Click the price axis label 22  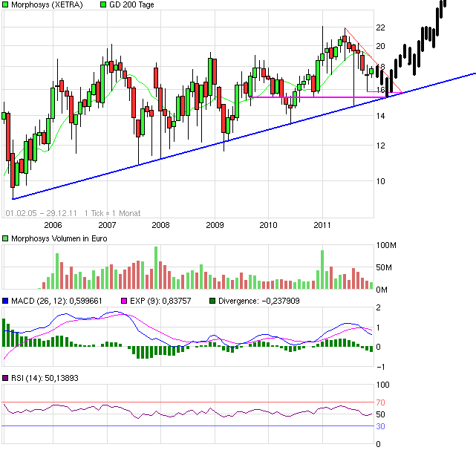tap(380, 27)
